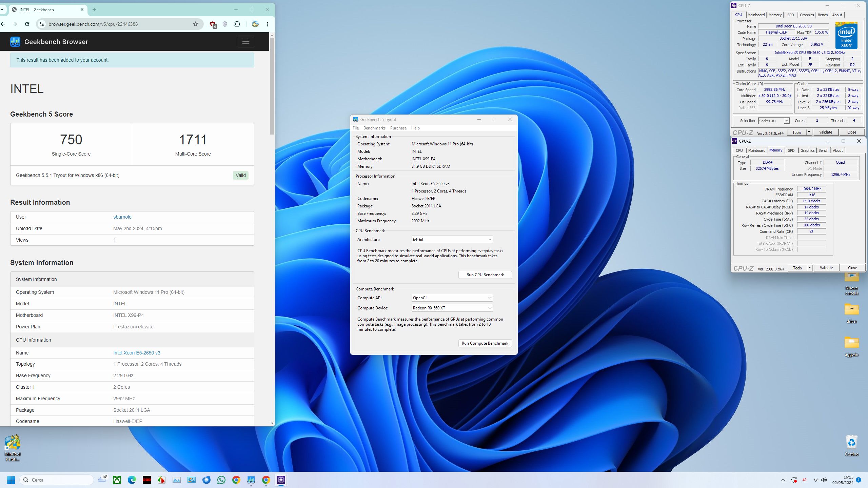Open the Compute API OpenCL dropdown
868x488 pixels.
452,298
